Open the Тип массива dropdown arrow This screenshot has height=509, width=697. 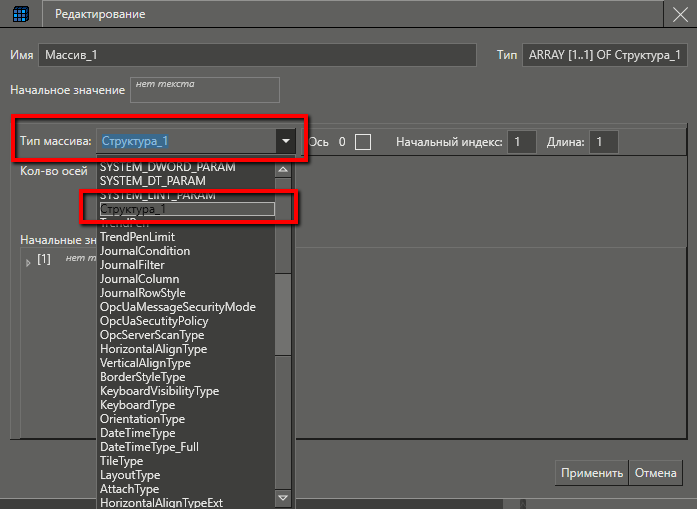[286, 142]
